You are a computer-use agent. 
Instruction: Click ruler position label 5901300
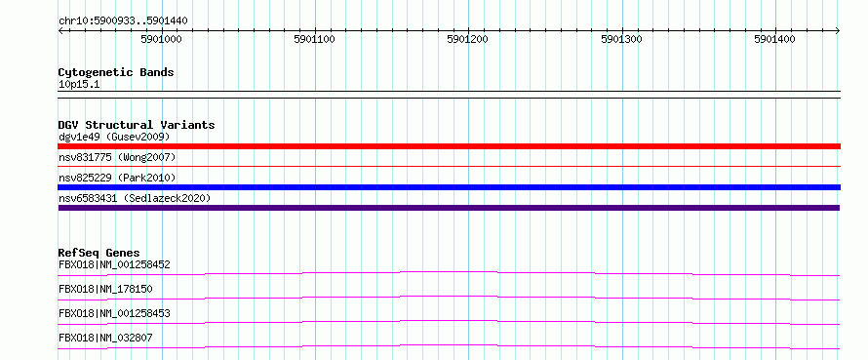tap(621, 39)
